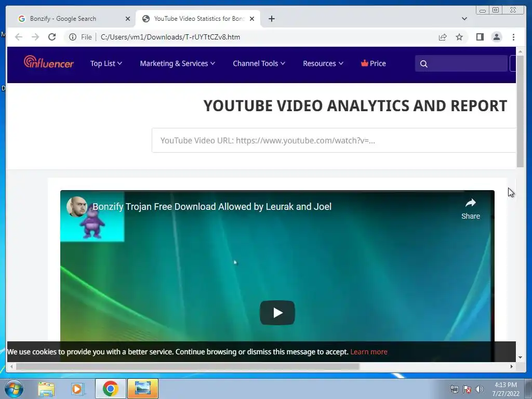Click the Share arrow on the video
532x399 pixels.
471,209
